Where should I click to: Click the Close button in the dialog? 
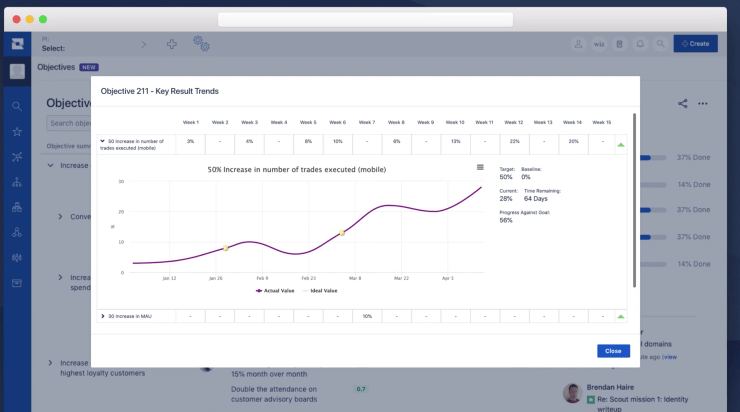pyautogui.click(x=613, y=351)
